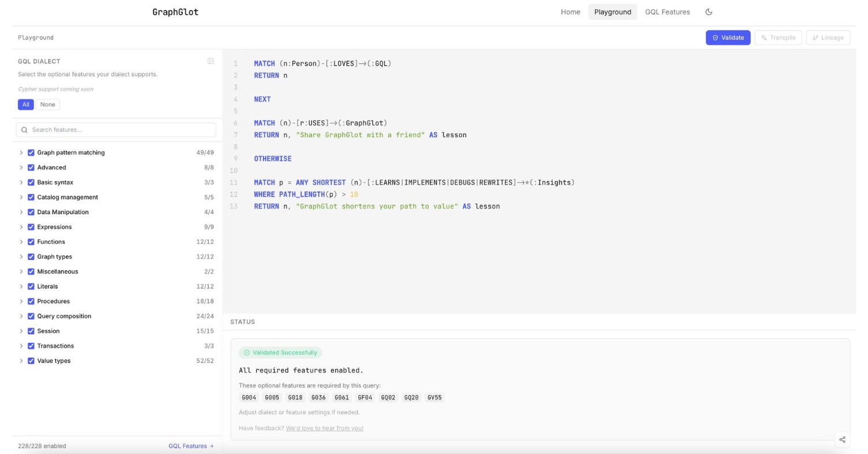Viewport: 868px width, 454px height.
Task: Toggle dark mode with the moon icon
Action: (709, 12)
